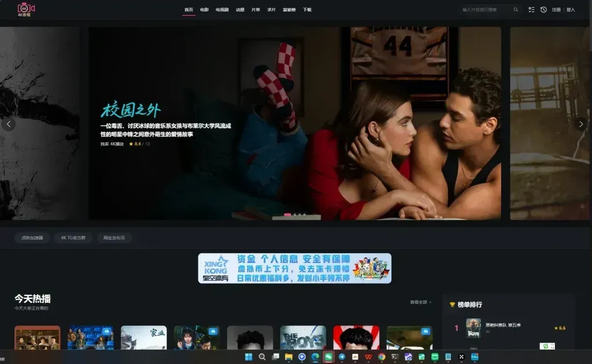Open the Notepad icon in the taskbar
Screen dimensions: 592x364
point(448,357)
